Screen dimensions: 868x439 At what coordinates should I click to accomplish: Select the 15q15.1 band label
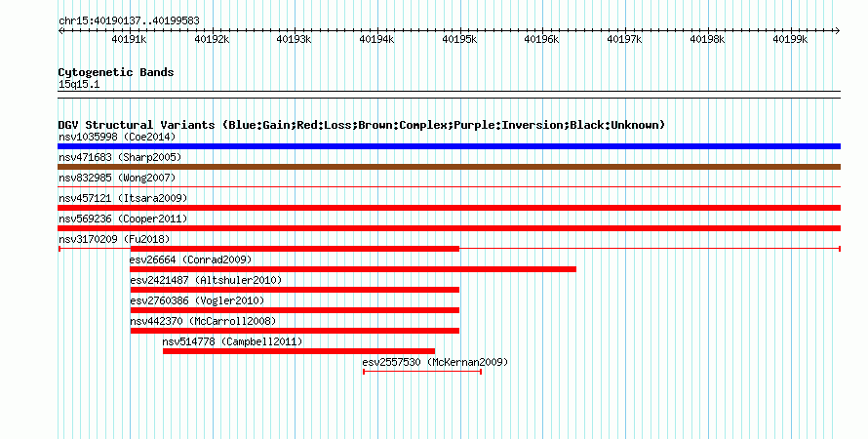pyautogui.click(x=79, y=84)
